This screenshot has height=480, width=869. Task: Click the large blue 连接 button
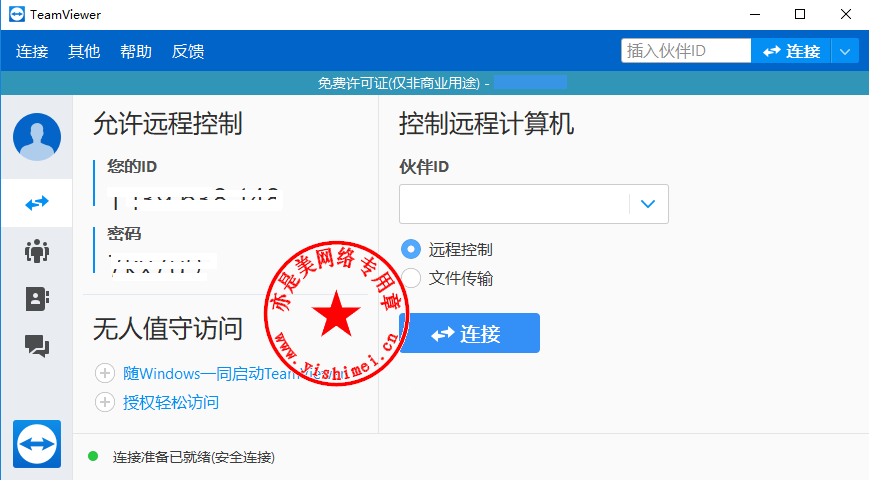pos(469,333)
